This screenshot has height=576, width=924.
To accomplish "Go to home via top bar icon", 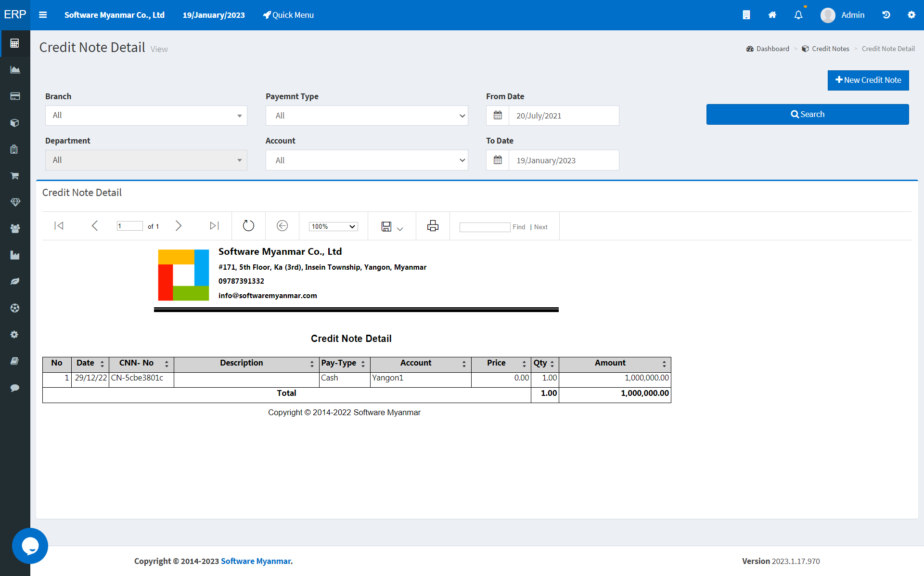I will [772, 15].
